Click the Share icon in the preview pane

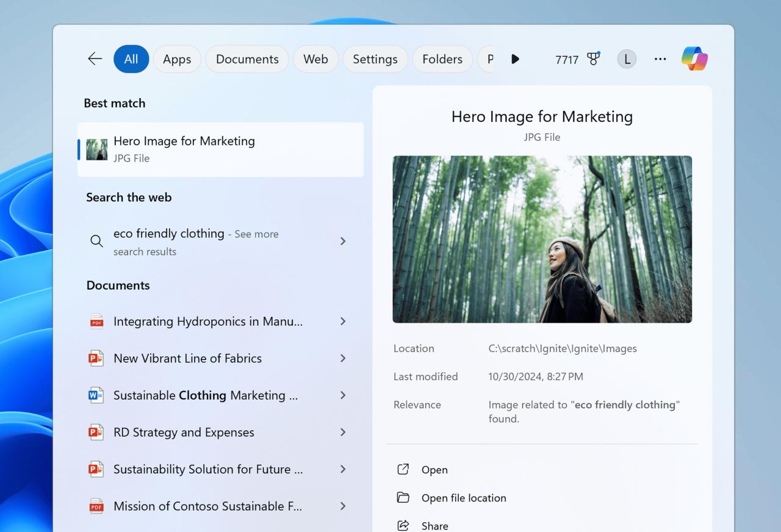click(403, 525)
